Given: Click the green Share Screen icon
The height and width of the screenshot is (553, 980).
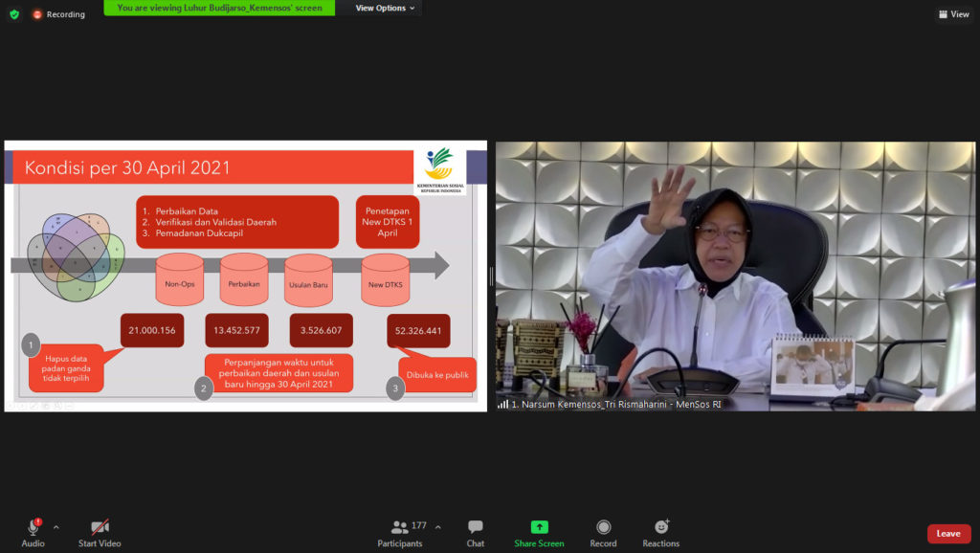Looking at the screenshot, I should click(540, 527).
